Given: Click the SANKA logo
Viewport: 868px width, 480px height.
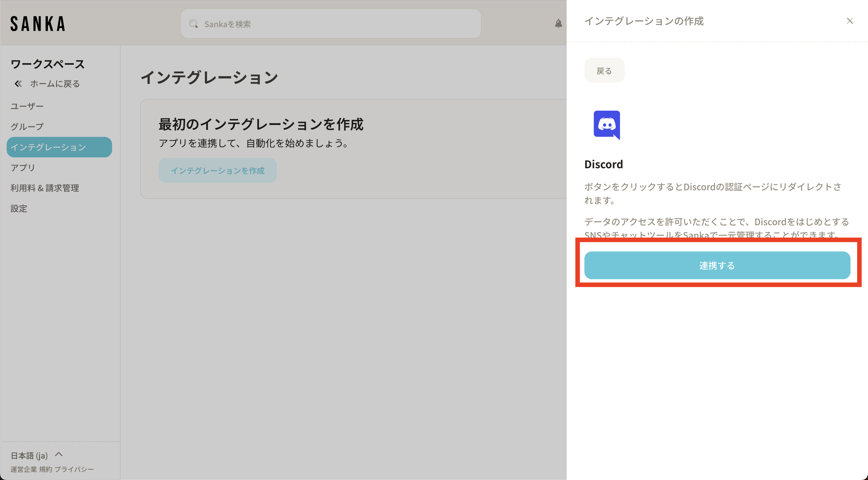Looking at the screenshot, I should tap(38, 24).
